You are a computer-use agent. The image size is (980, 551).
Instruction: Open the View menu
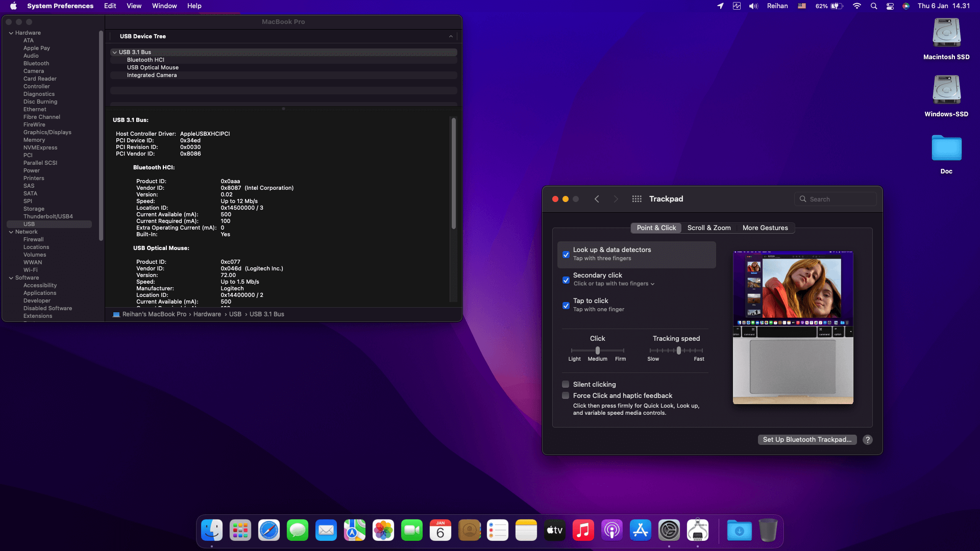[x=134, y=6]
